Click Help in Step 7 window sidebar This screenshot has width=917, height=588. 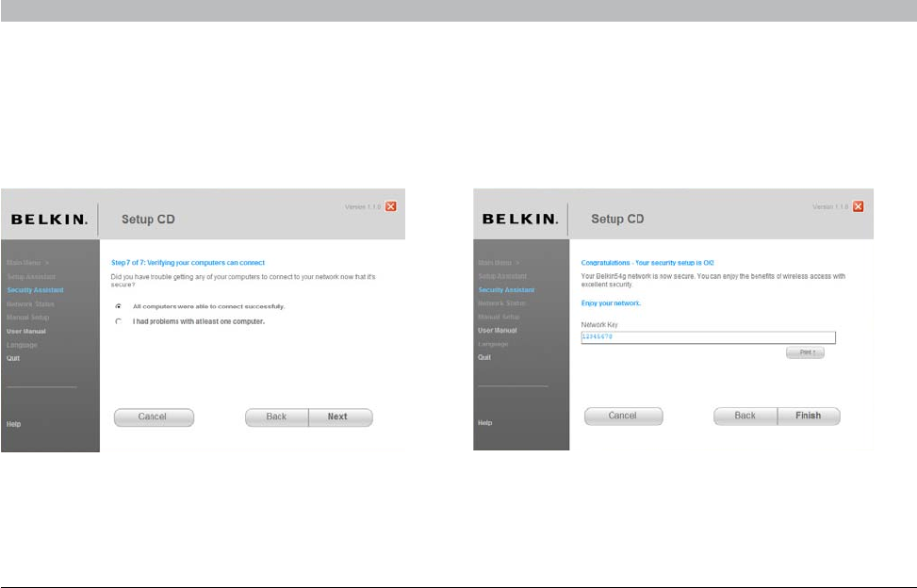[x=13, y=424]
